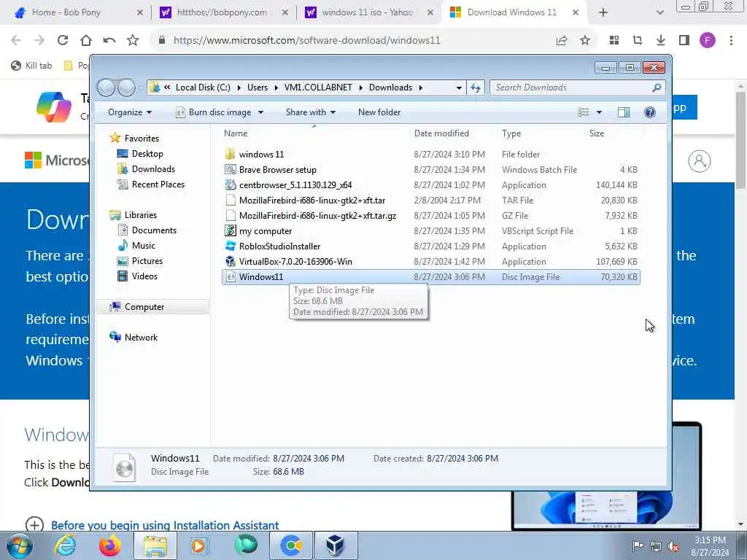Image resolution: width=747 pixels, height=560 pixels.
Task: Select Downloads under Favorites
Action: 153,169
